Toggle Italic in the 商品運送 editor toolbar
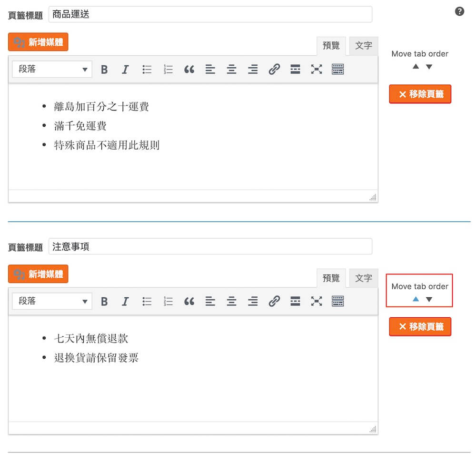Viewport: 476px width, 454px height. click(125, 70)
